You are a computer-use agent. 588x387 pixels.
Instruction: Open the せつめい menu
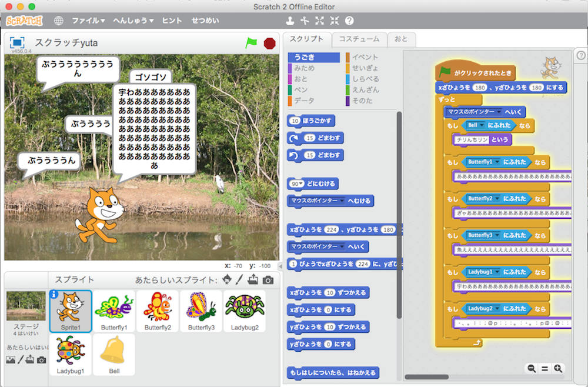pos(205,21)
